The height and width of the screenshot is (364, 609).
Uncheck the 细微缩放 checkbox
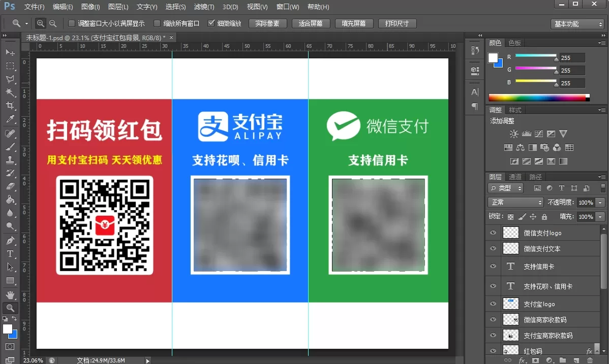(211, 23)
